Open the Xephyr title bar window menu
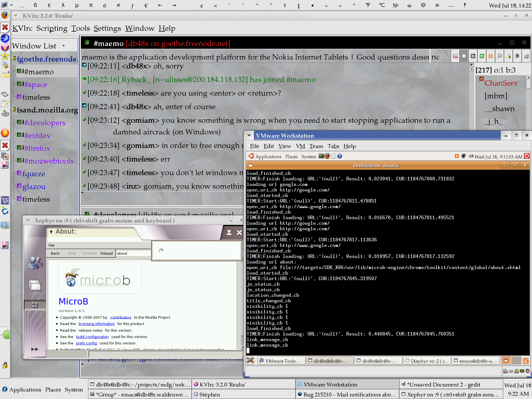Image resolution: width=532 pixels, height=399 pixels. [x=28, y=220]
